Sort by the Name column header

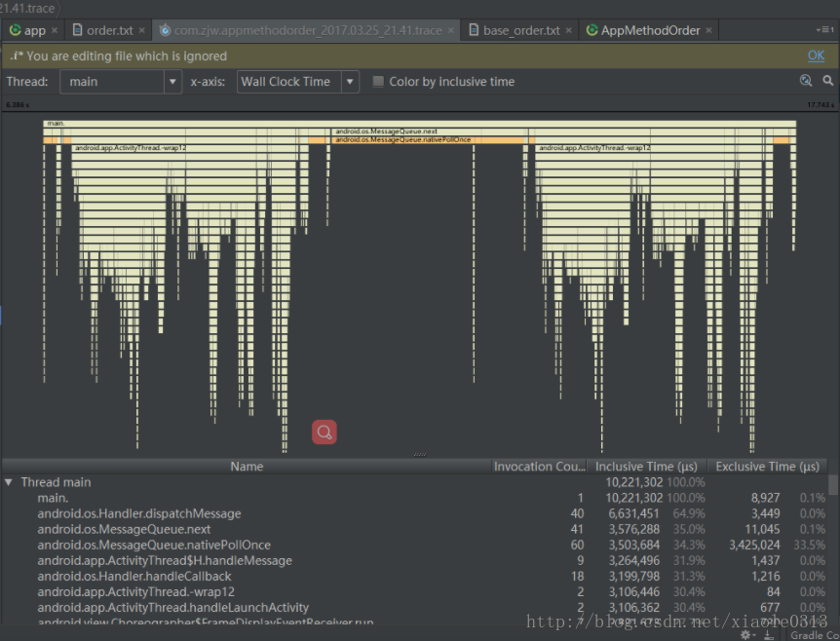(247, 467)
